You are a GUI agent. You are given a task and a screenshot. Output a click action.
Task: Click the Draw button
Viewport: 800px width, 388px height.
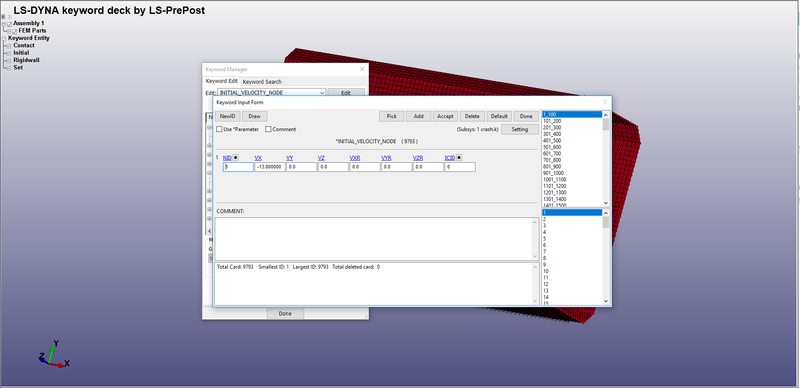coord(254,116)
